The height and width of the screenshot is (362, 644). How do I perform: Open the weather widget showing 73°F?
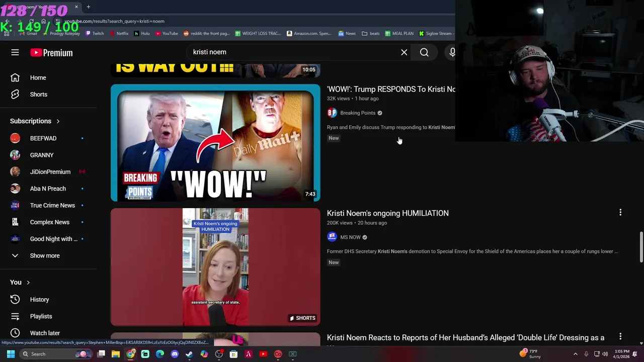click(531, 354)
